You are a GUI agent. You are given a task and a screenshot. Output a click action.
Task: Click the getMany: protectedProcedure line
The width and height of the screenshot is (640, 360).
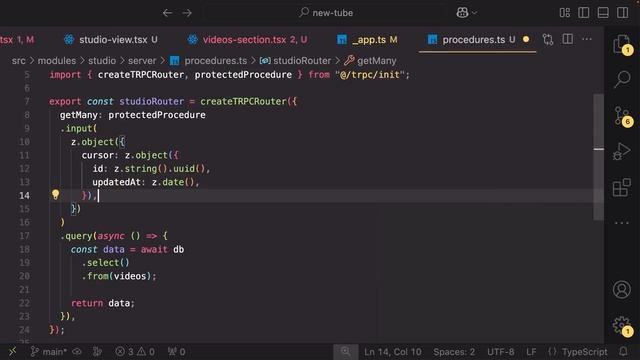point(132,115)
